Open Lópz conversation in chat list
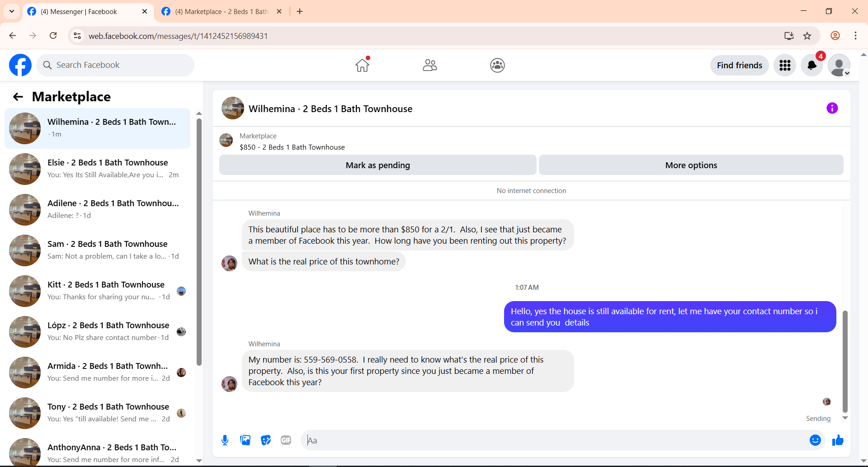This screenshot has height=467, width=868. [x=97, y=332]
